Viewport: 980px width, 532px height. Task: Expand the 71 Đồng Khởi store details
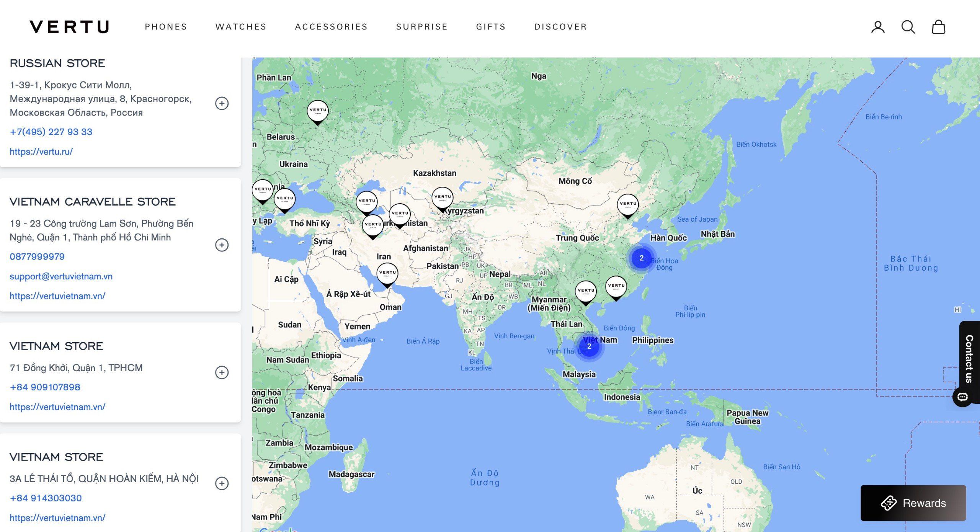pyautogui.click(x=222, y=372)
